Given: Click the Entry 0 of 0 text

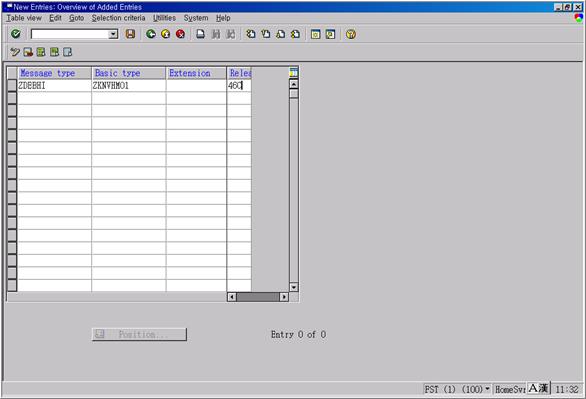Looking at the screenshot, I should tap(298, 334).
